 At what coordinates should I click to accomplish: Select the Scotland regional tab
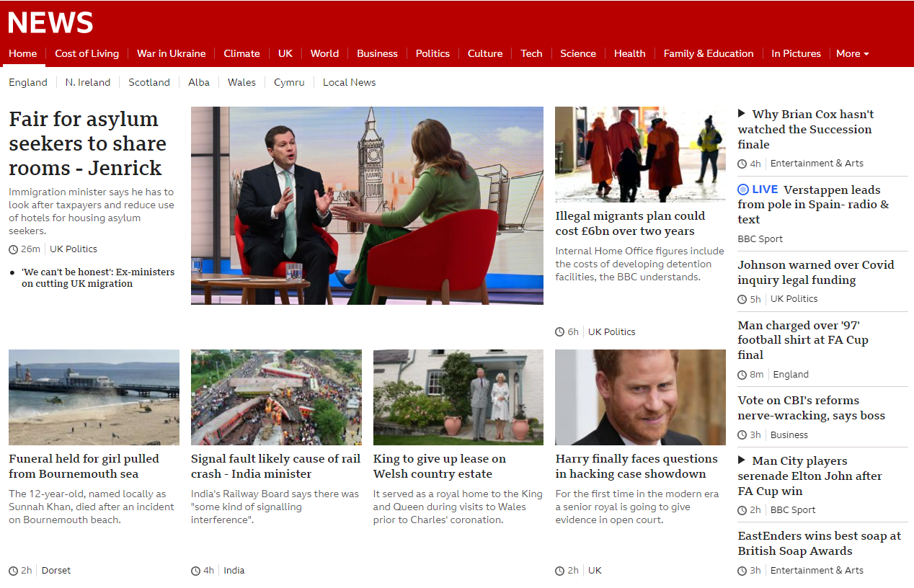tap(149, 82)
